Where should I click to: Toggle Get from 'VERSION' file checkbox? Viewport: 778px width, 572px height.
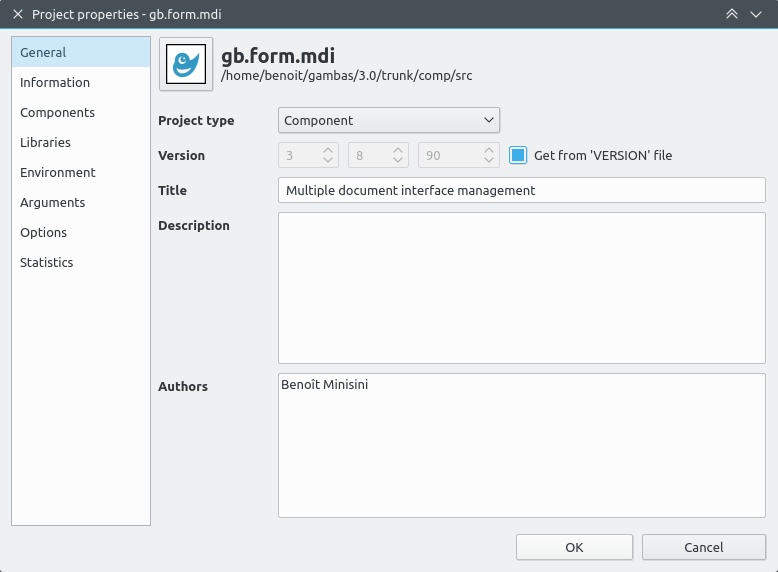pos(518,155)
